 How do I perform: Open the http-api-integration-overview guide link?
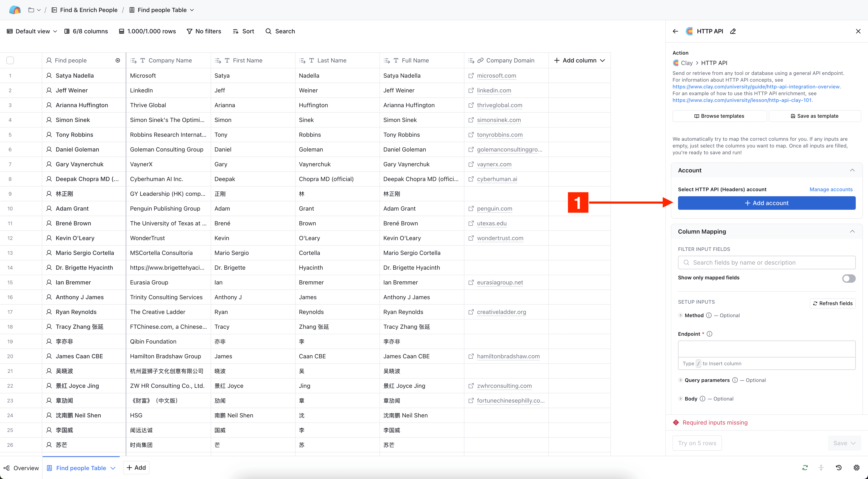(756, 87)
